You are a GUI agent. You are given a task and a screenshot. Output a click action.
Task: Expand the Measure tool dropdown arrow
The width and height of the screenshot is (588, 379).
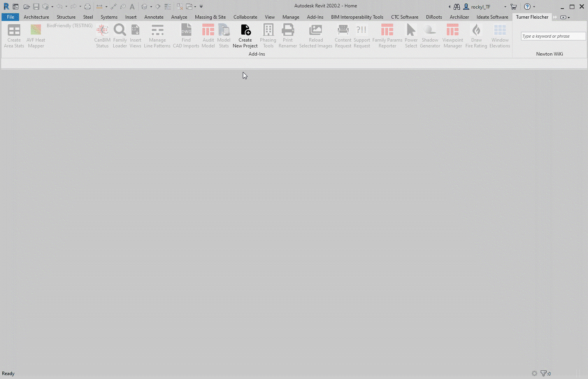[106, 7]
